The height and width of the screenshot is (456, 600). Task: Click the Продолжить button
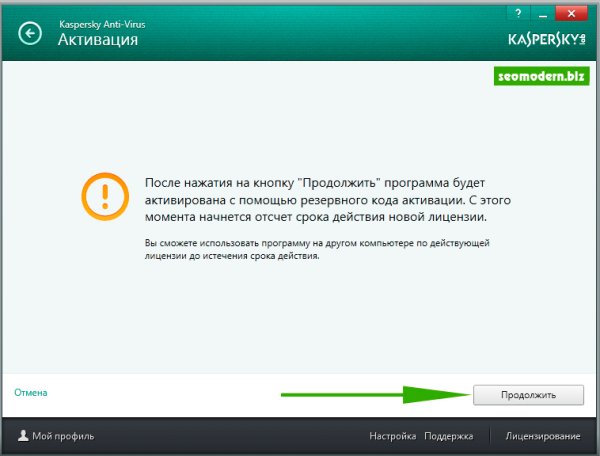click(528, 395)
